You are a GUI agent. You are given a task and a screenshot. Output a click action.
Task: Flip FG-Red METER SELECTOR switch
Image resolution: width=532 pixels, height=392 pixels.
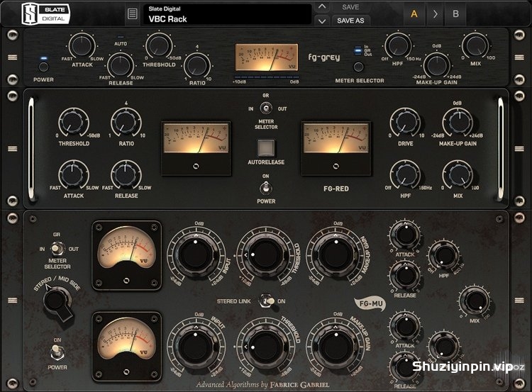(x=266, y=108)
